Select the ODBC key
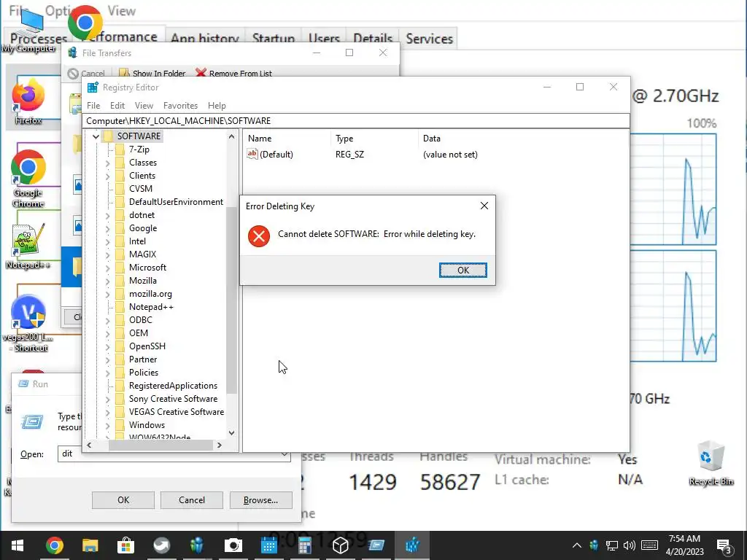The image size is (747, 560). click(141, 320)
